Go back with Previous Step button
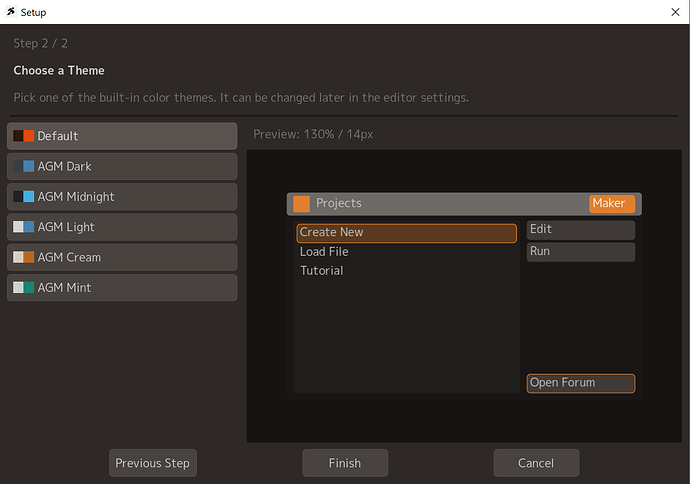This screenshot has width=690, height=484. [153, 463]
